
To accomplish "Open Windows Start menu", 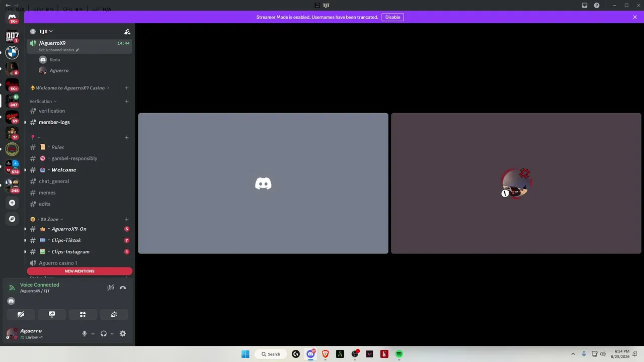I will [x=246, y=354].
